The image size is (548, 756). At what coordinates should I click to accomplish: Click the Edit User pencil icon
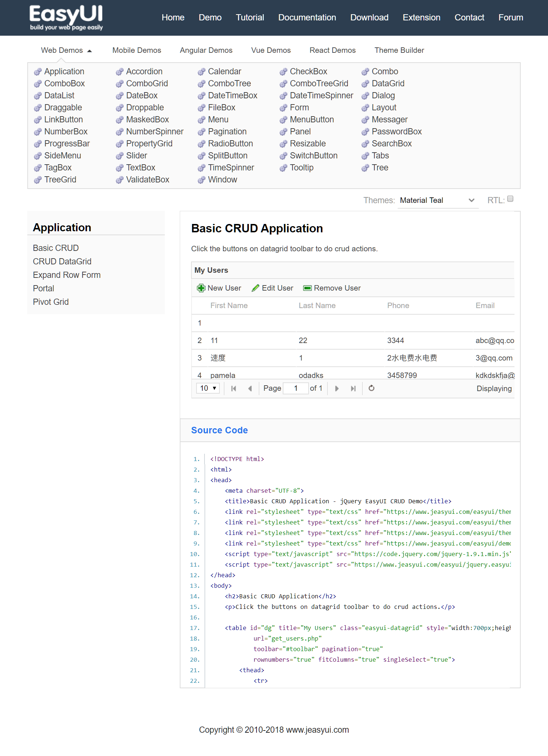[255, 288]
